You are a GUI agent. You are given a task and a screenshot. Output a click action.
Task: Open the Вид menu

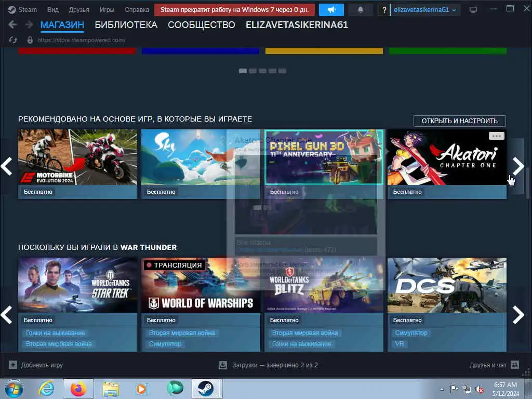click(x=52, y=10)
